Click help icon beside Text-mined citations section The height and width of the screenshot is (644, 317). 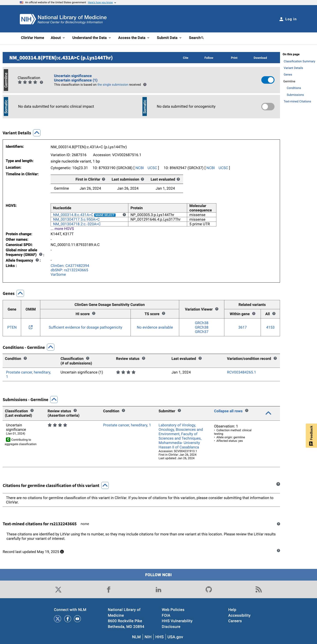(x=278, y=524)
